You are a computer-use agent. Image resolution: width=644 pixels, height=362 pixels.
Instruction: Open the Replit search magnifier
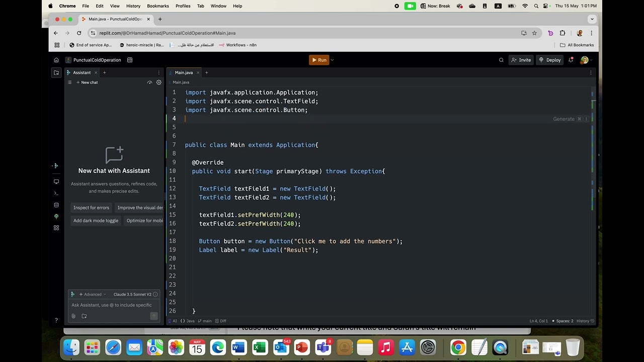click(501, 60)
